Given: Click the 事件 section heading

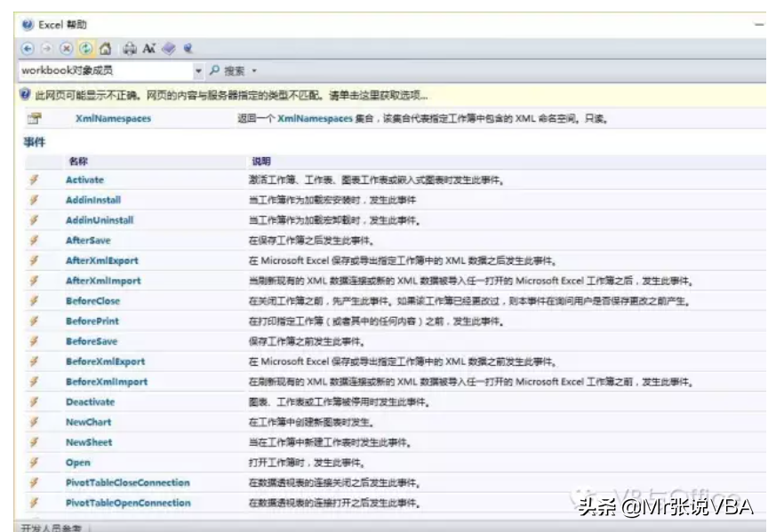Looking at the screenshot, I should [x=35, y=142].
